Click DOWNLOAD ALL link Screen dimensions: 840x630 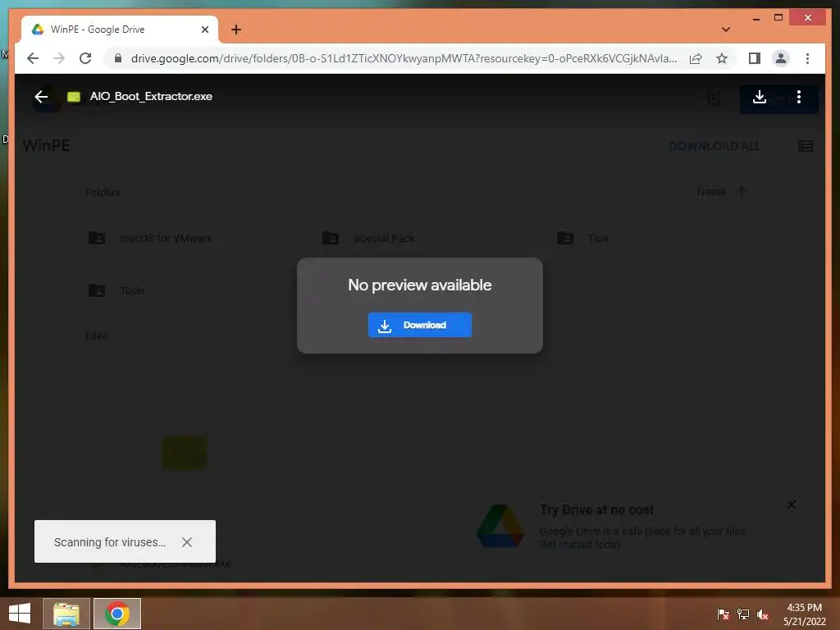[x=714, y=146]
